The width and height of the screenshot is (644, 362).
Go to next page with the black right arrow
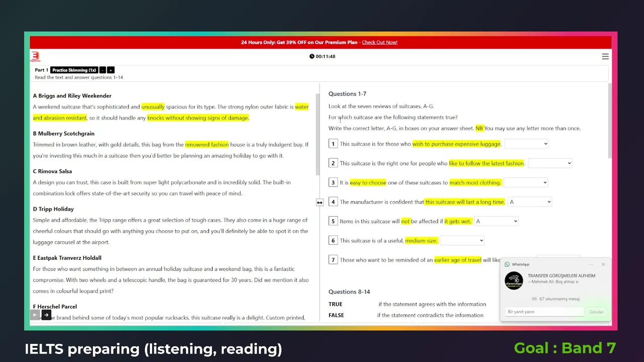click(46, 315)
